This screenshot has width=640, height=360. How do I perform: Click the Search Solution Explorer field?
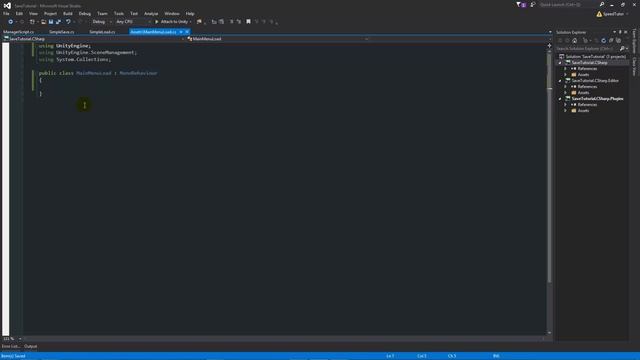point(587,49)
